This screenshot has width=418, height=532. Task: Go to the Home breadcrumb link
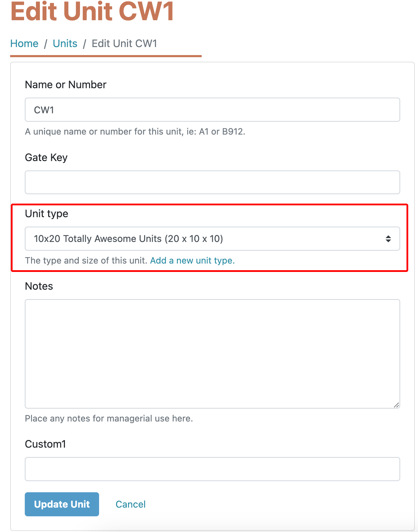(x=24, y=44)
